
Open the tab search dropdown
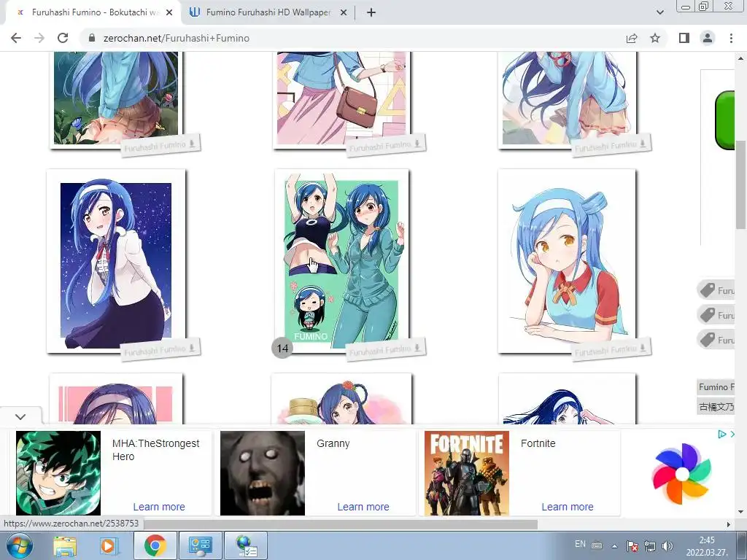[659, 12]
